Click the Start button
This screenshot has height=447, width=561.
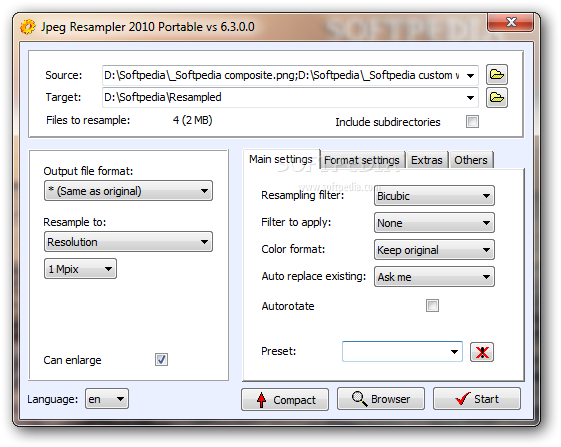[477, 399]
